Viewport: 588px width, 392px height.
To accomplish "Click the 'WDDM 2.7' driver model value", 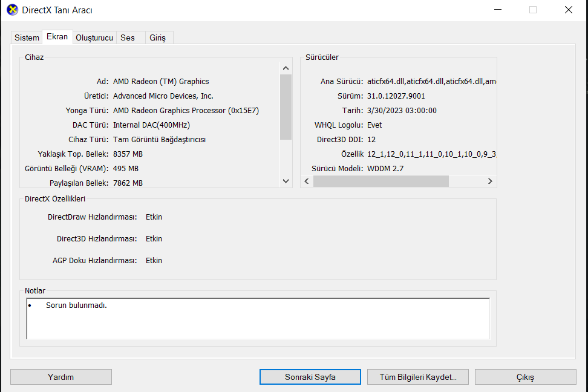I will tap(385, 169).
